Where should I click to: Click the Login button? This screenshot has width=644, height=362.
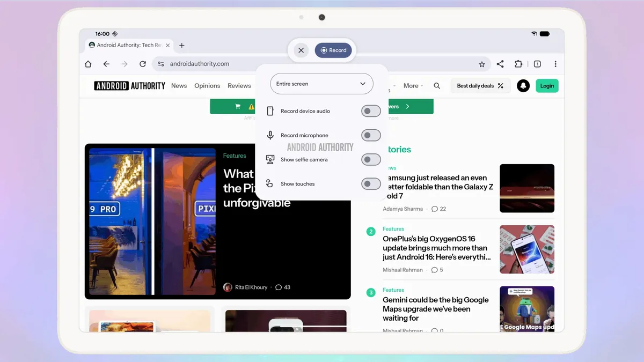point(547,85)
